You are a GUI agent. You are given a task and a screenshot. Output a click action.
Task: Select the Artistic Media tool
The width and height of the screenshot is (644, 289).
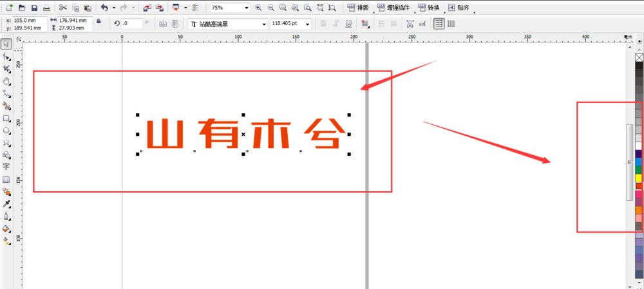(6, 106)
